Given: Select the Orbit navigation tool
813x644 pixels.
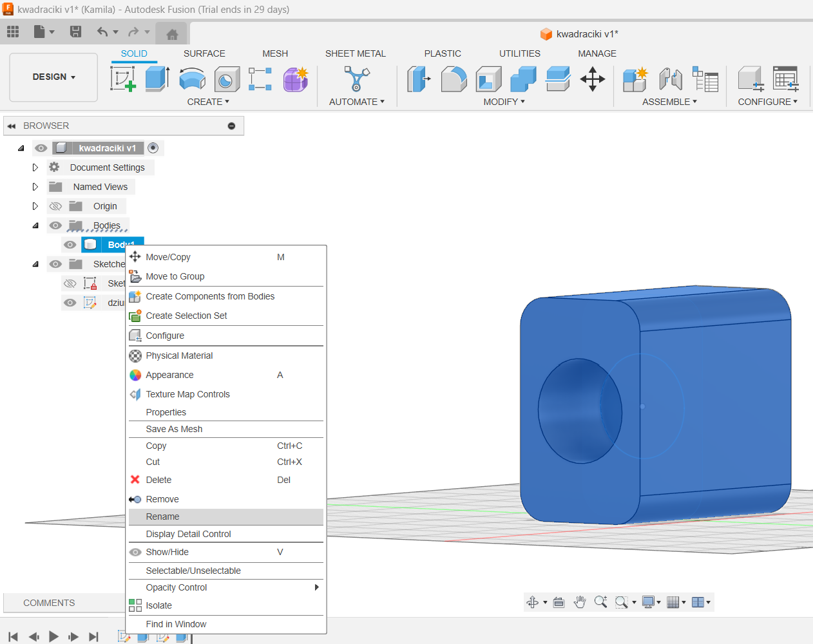Looking at the screenshot, I should point(533,602).
